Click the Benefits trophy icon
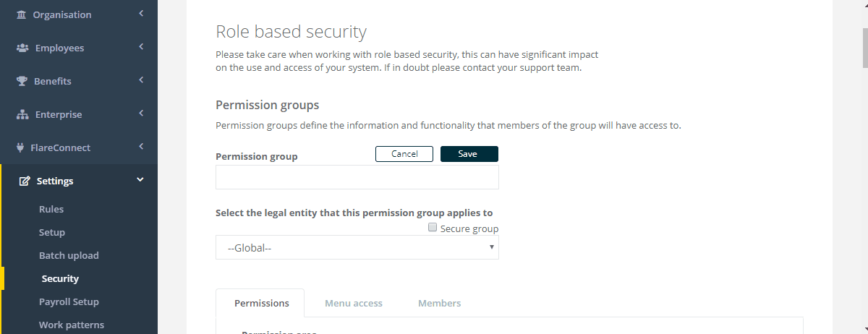The image size is (868, 334). click(x=22, y=81)
